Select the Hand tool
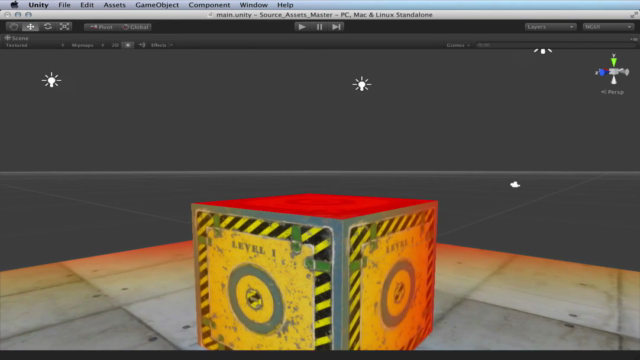The height and width of the screenshot is (360, 640). (x=13, y=27)
